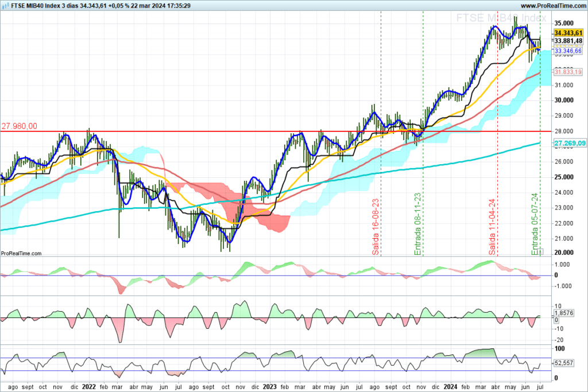Viewport: 588px width, 392px height.
Task: Click the 1,8576 oscillator value label
Action: [x=564, y=313]
